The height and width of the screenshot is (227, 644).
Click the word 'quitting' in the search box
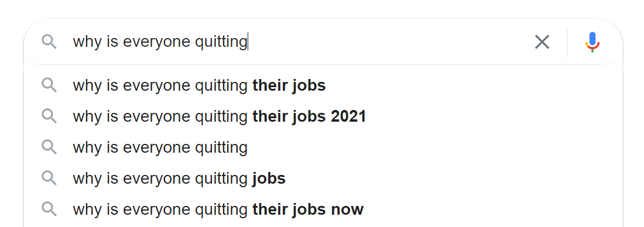(221, 42)
